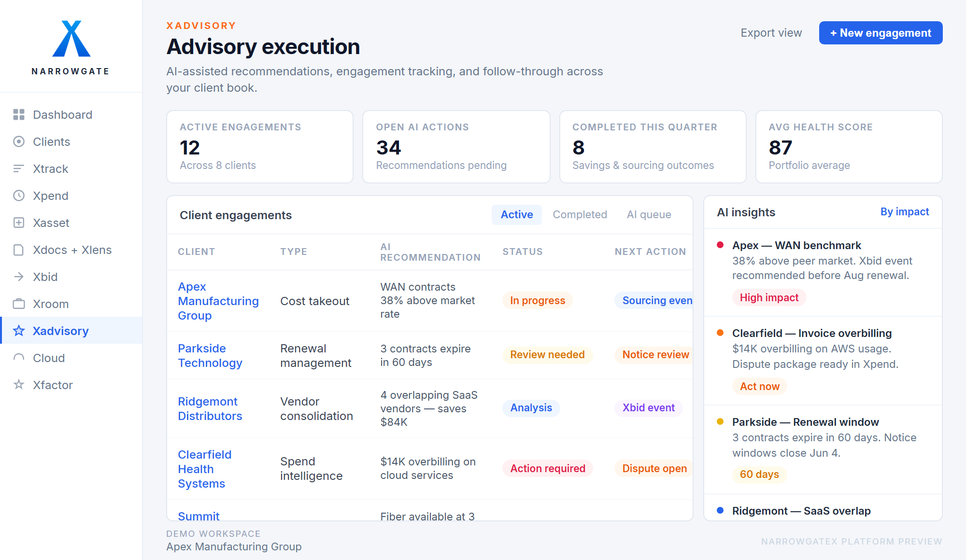Click the Xdocs + Xlens document icon
966x560 pixels.
coord(19,250)
